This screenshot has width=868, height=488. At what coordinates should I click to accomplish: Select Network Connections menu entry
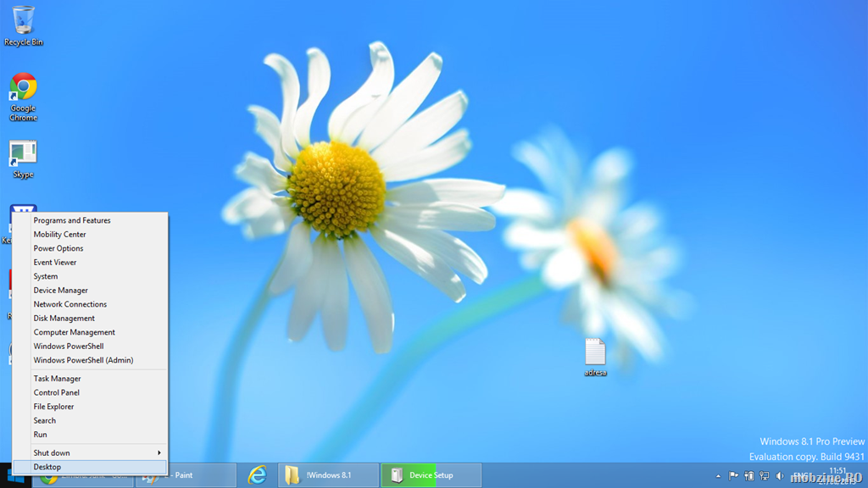90,304
